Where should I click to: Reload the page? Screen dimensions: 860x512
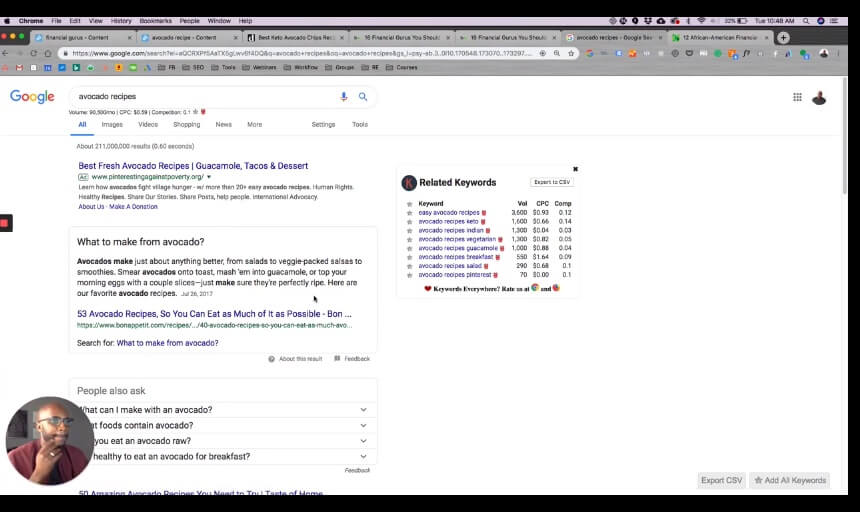click(33, 53)
